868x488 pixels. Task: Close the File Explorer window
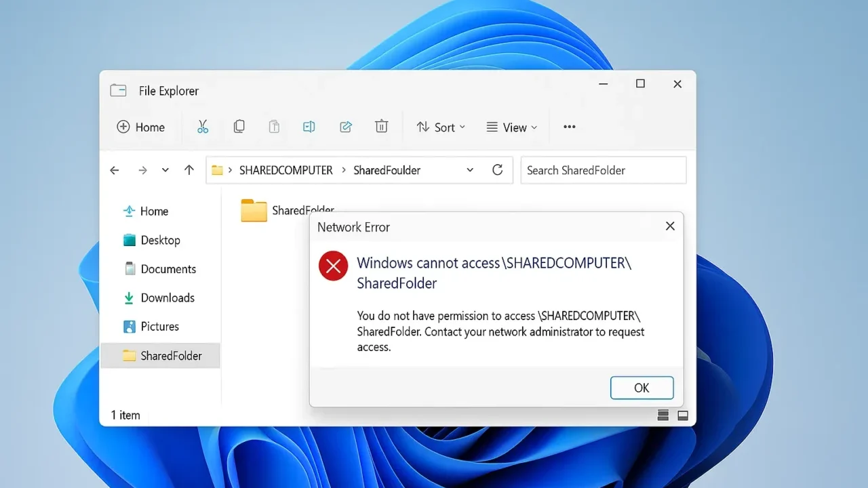pyautogui.click(x=677, y=84)
